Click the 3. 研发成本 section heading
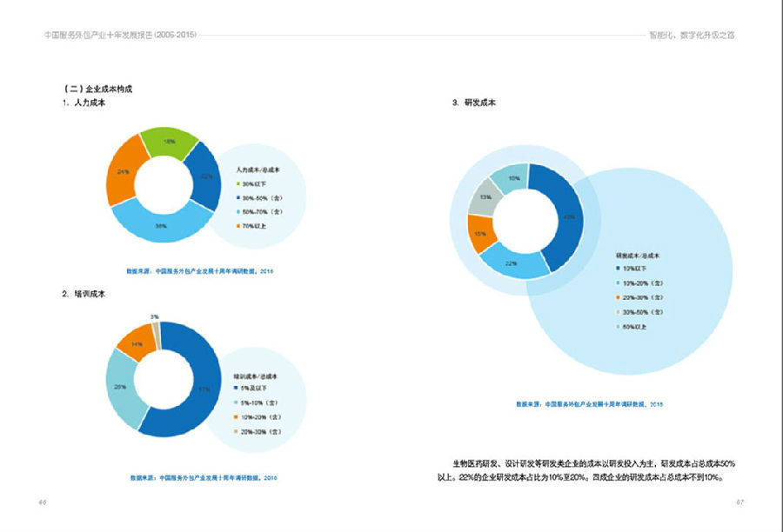 (474, 103)
